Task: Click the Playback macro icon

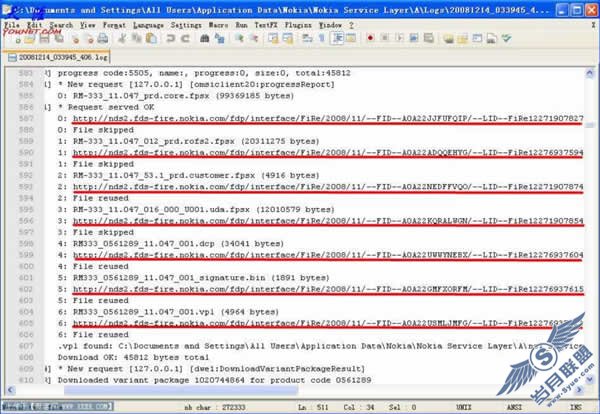Action: click(399, 39)
